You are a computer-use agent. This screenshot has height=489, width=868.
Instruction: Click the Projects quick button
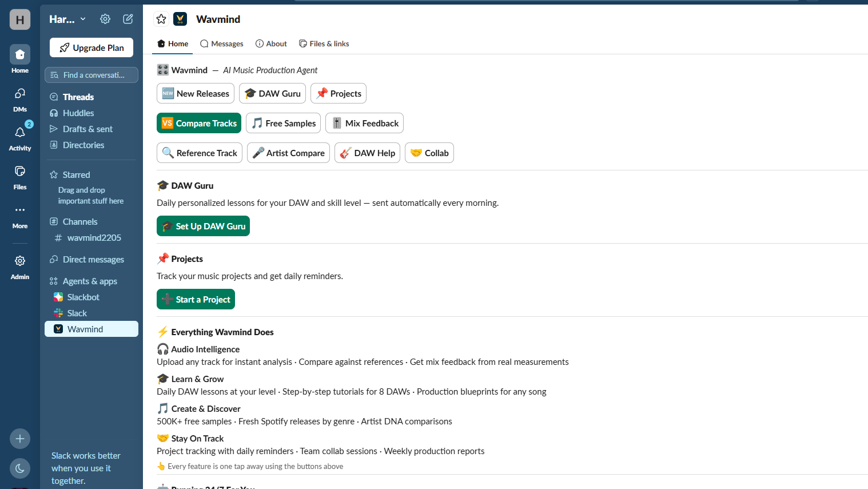tap(339, 93)
